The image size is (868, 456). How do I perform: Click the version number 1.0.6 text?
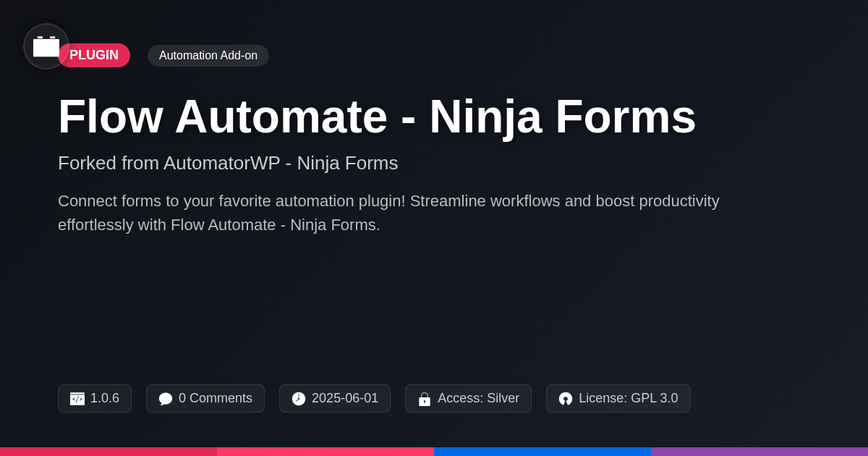pos(105,399)
